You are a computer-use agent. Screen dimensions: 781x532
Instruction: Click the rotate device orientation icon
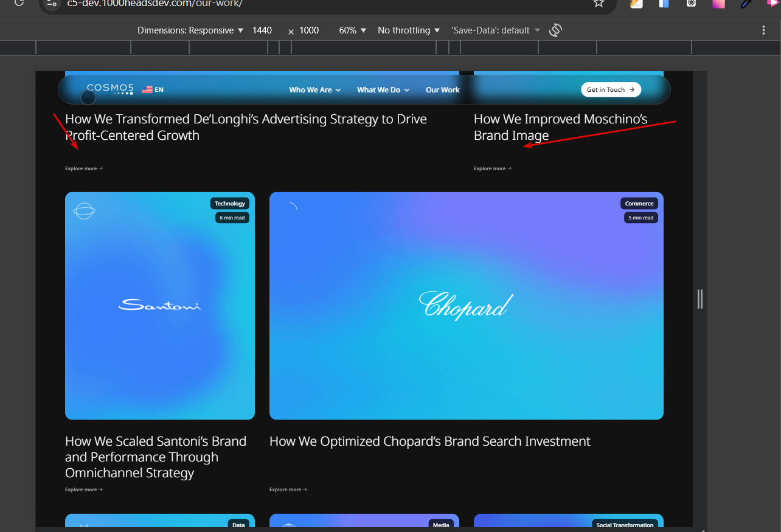555,30
